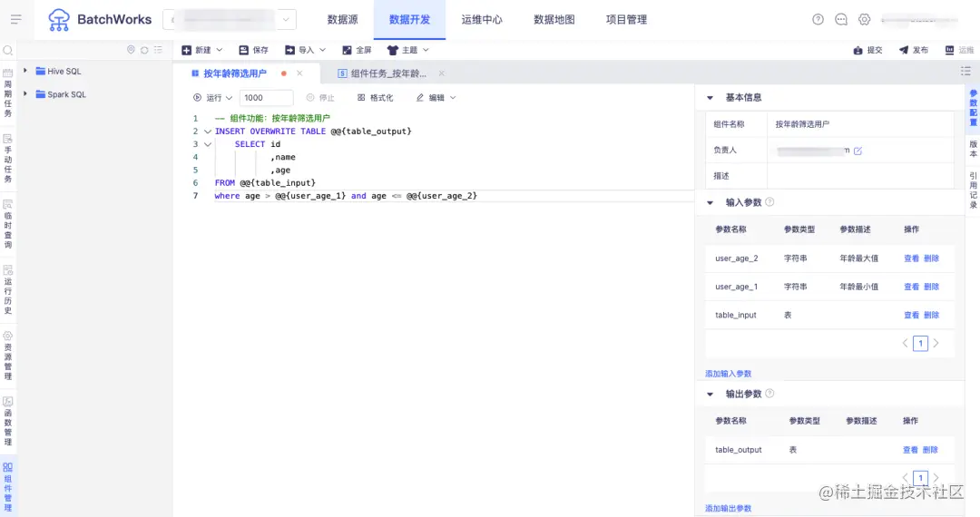This screenshot has height=517, width=980.
Task: Click the list filter icon above tree
Action: (x=158, y=49)
